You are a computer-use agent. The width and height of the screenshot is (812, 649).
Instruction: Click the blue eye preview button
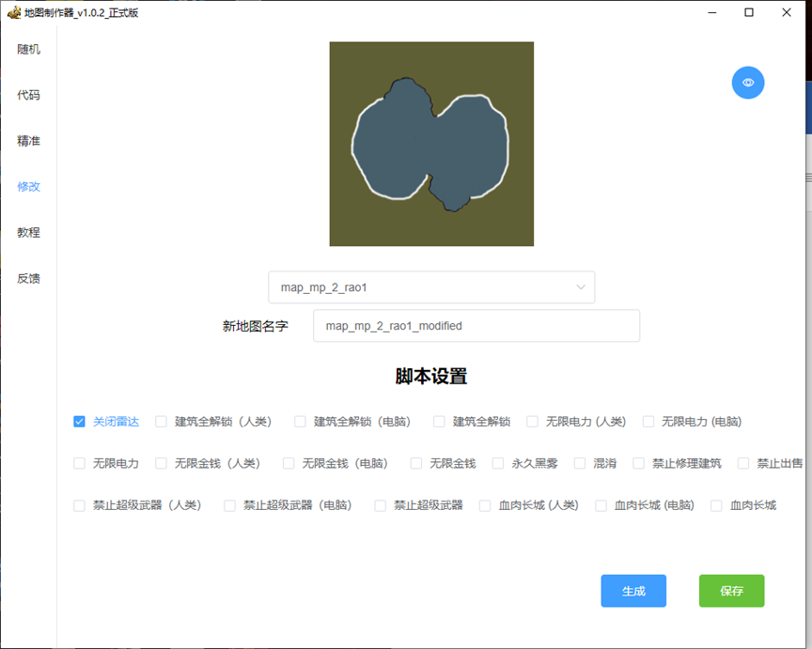tap(748, 83)
